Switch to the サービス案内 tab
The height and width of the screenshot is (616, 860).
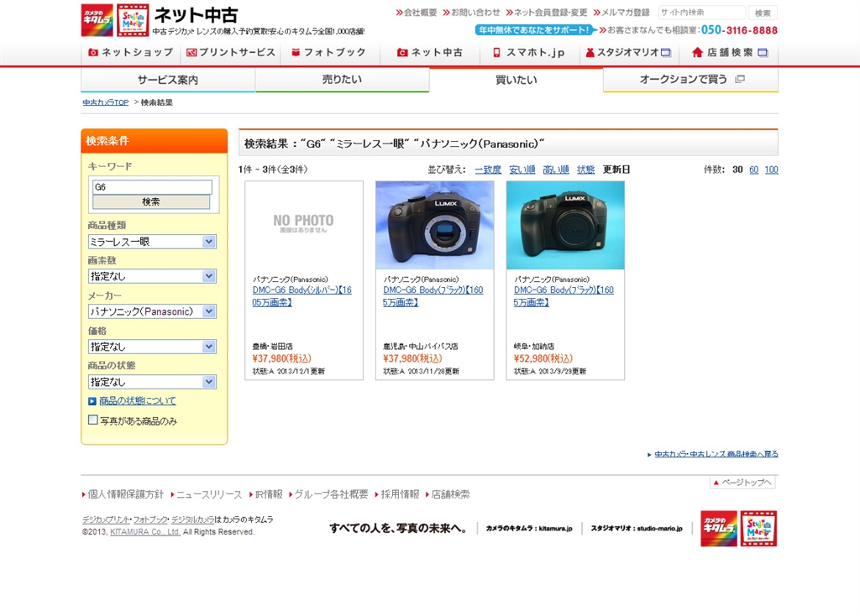[x=168, y=80]
